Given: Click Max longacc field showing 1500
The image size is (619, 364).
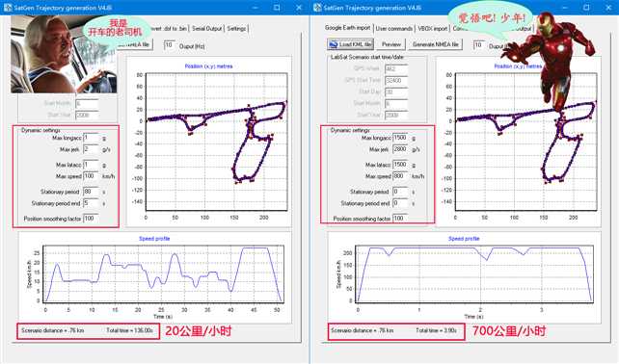Looking at the screenshot, I should pyautogui.click(x=400, y=138).
